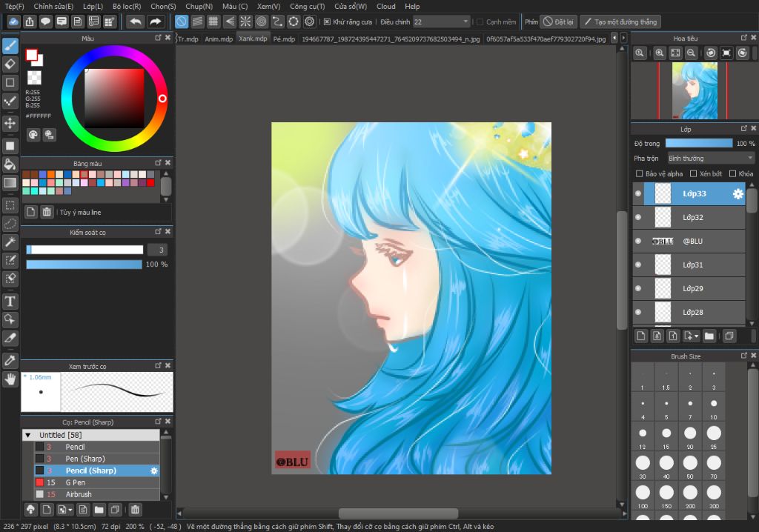The height and width of the screenshot is (532, 759).
Task: Delete the brush with the trash icon
Action: tap(135, 509)
